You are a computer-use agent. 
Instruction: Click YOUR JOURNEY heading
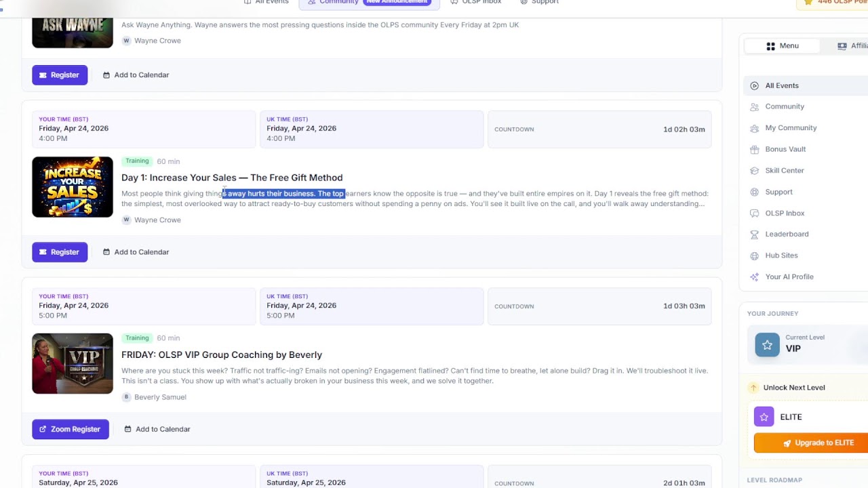tap(772, 314)
